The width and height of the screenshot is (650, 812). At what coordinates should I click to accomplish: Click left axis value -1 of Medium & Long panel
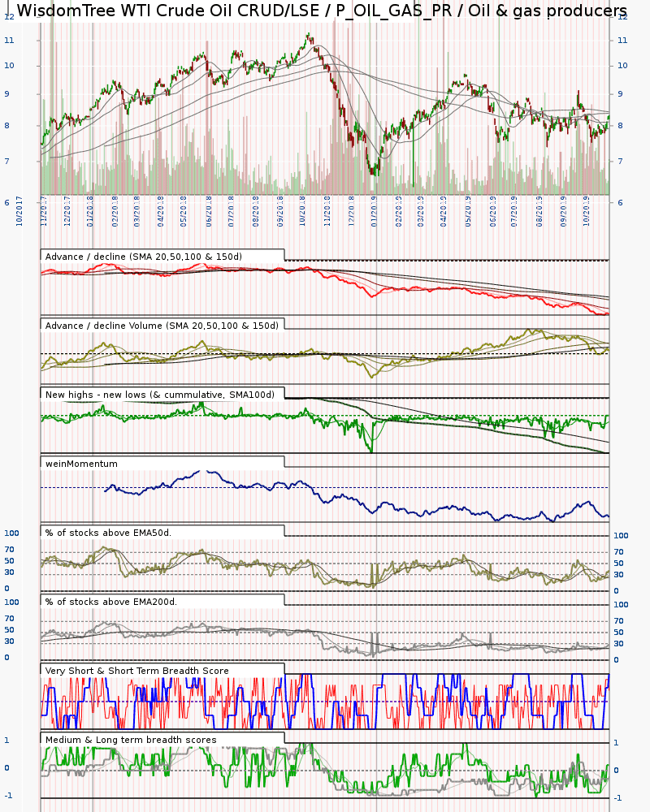[8, 796]
